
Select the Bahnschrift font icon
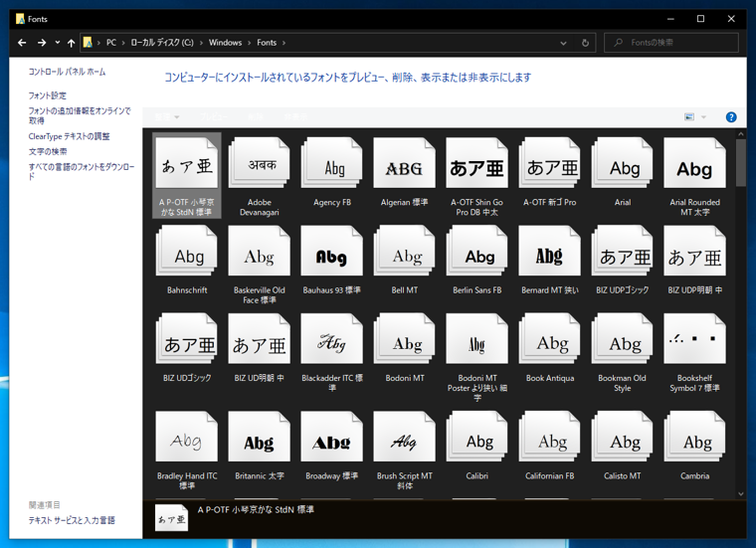187,251
